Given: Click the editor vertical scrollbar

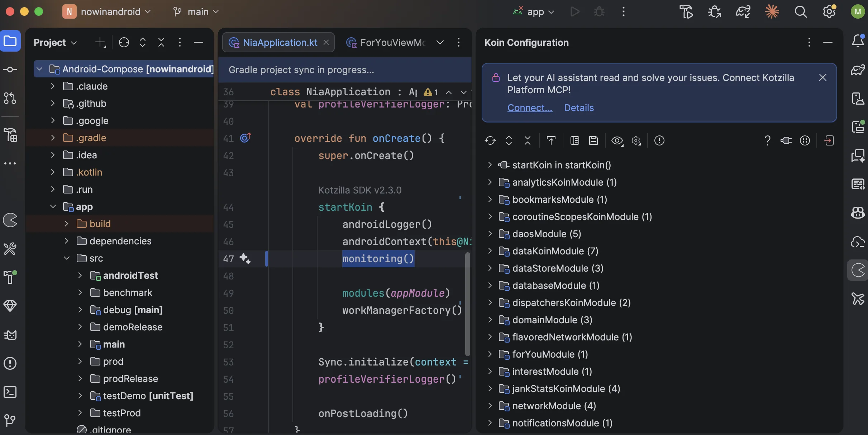Looking at the screenshot, I should click(468, 304).
